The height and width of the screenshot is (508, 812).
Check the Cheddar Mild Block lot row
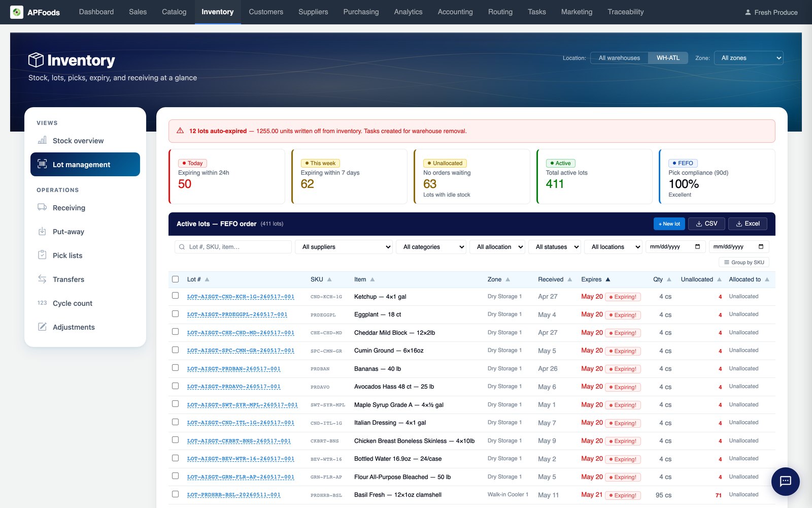176,332
